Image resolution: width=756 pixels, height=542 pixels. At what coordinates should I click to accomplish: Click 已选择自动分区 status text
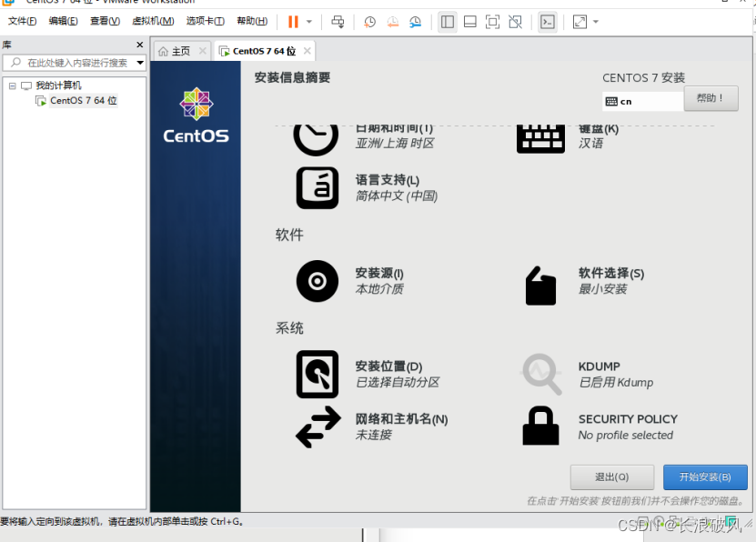[x=398, y=383]
